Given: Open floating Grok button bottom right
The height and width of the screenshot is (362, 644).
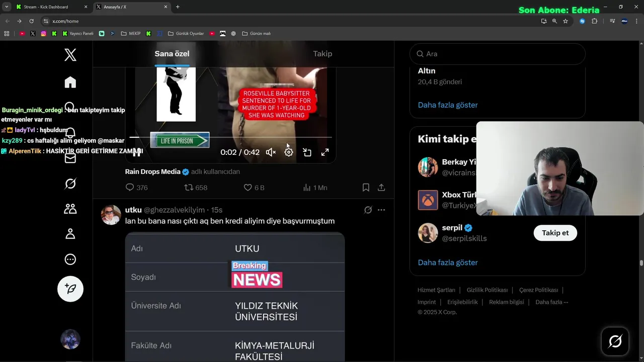Looking at the screenshot, I should click(x=615, y=342).
